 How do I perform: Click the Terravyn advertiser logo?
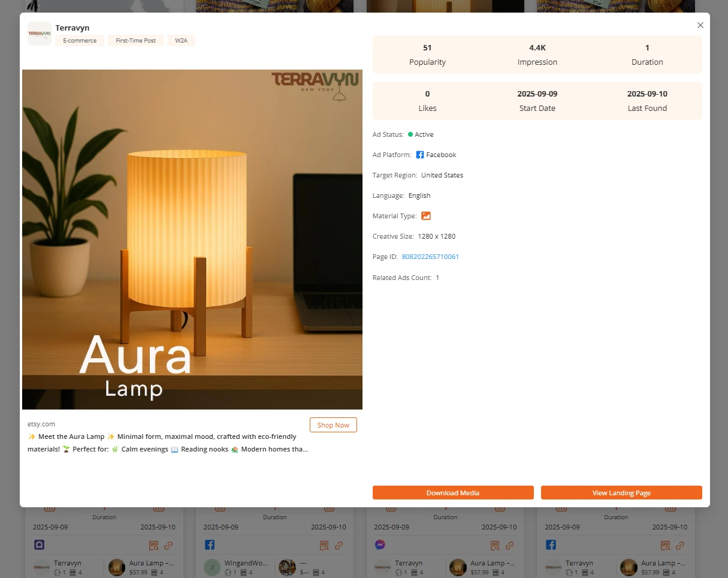coord(40,34)
